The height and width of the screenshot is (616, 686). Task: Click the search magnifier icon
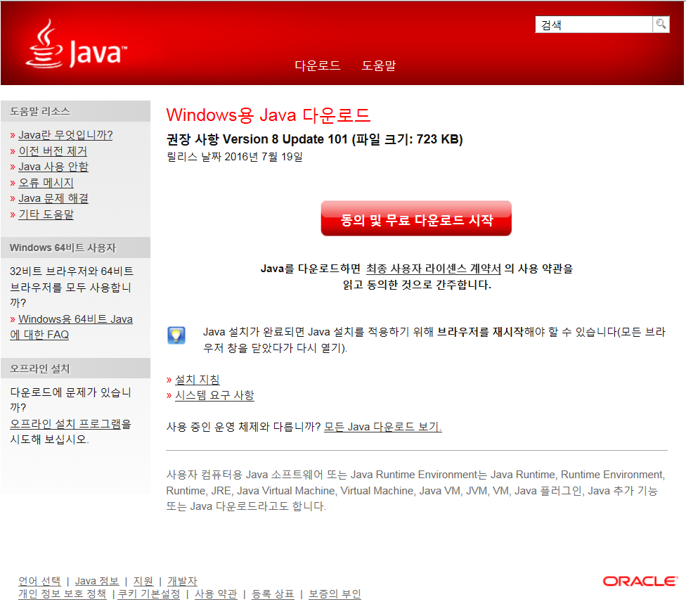click(x=661, y=24)
